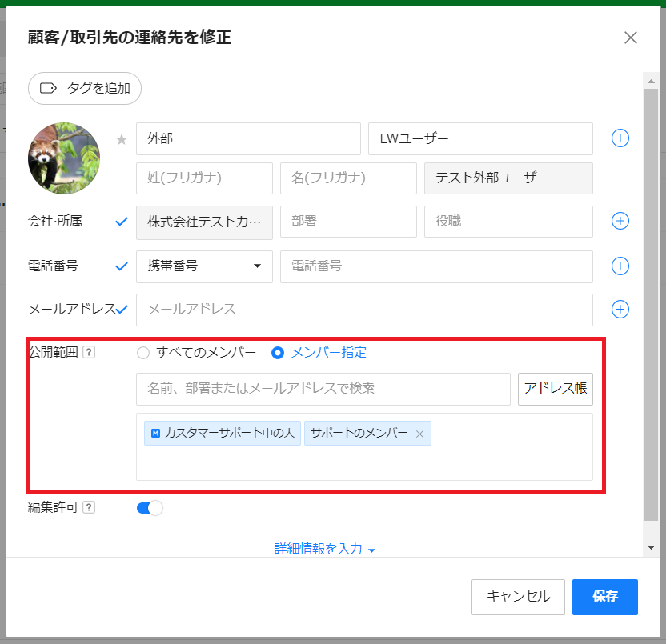Add another email address with plus icon

(620, 309)
